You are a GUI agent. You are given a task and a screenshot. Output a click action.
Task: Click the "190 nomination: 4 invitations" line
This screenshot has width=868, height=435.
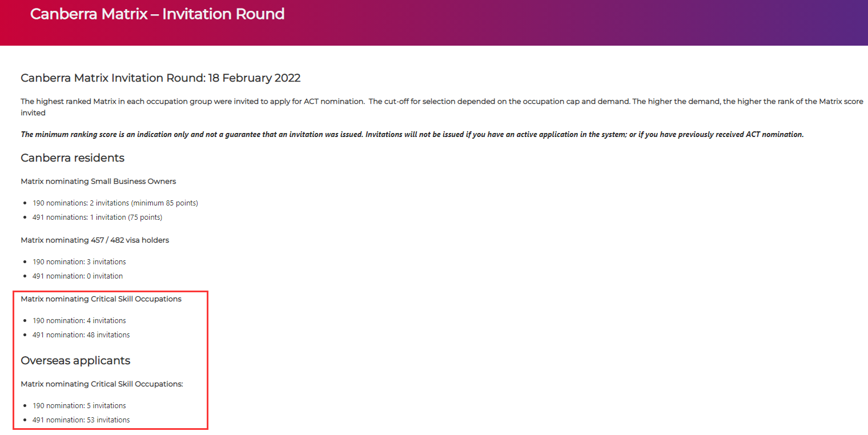79,321
